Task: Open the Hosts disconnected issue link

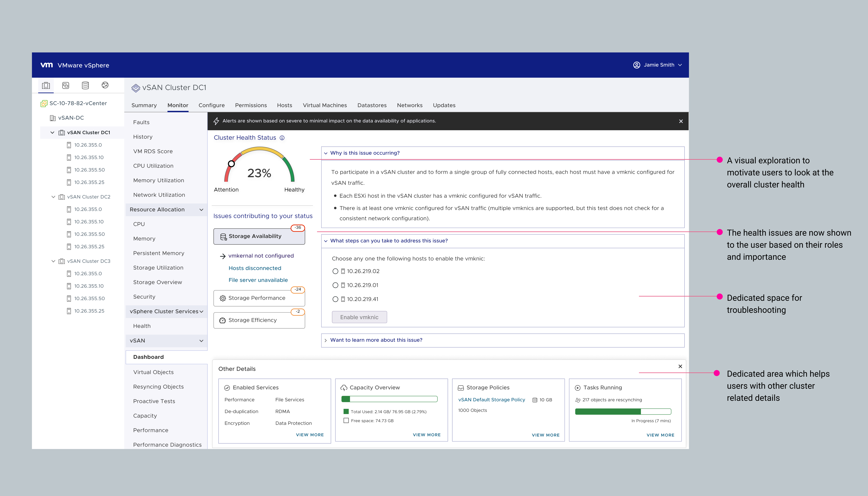Action: click(255, 268)
